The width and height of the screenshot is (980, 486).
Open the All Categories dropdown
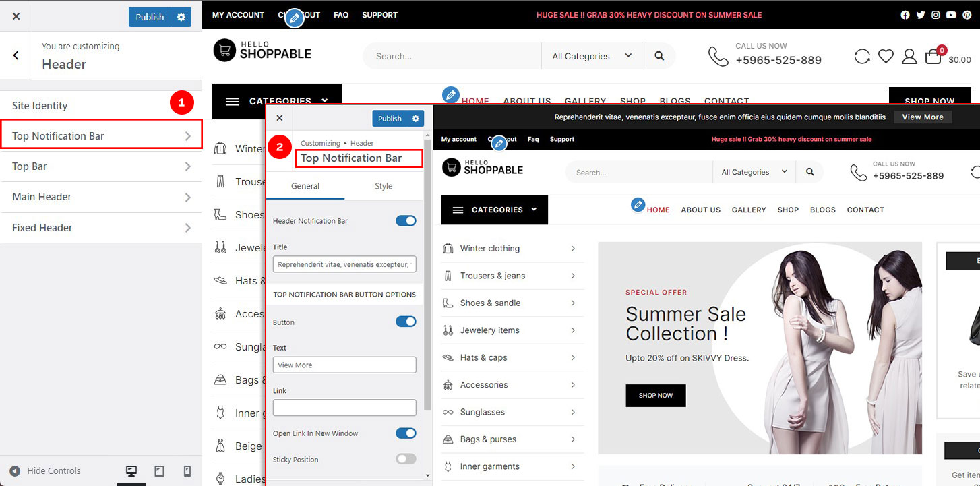pos(591,56)
